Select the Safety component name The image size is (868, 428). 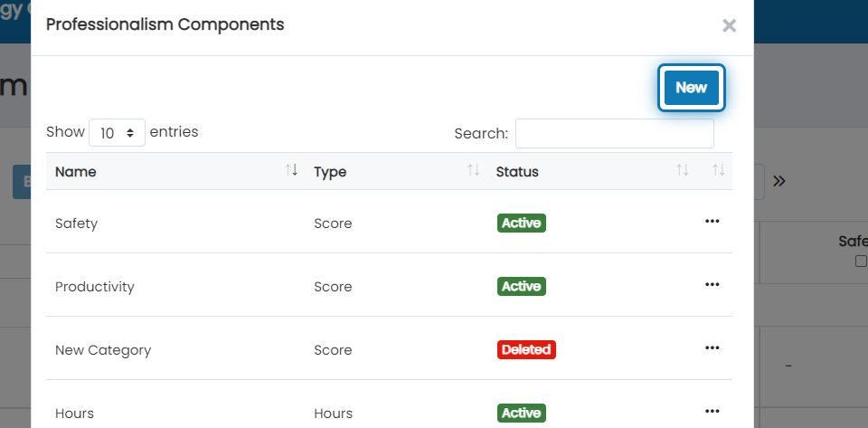[76, 224]
